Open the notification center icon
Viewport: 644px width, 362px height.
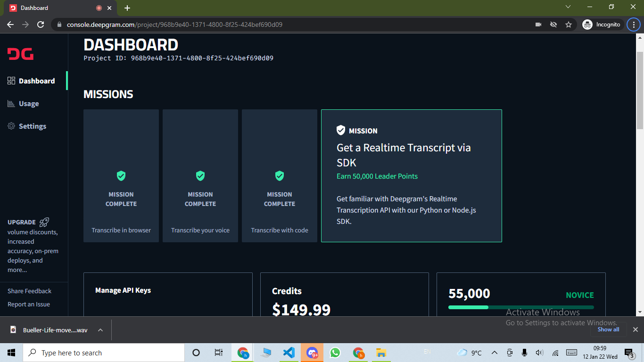[x=629, y=353]
